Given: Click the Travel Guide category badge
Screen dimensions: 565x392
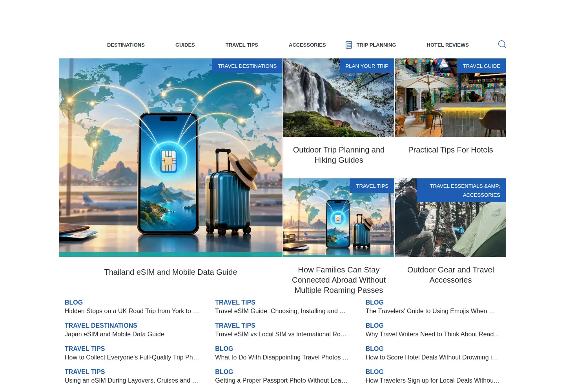Looking at the screenshot, I should pyautogui.click(x=481, y=66).
